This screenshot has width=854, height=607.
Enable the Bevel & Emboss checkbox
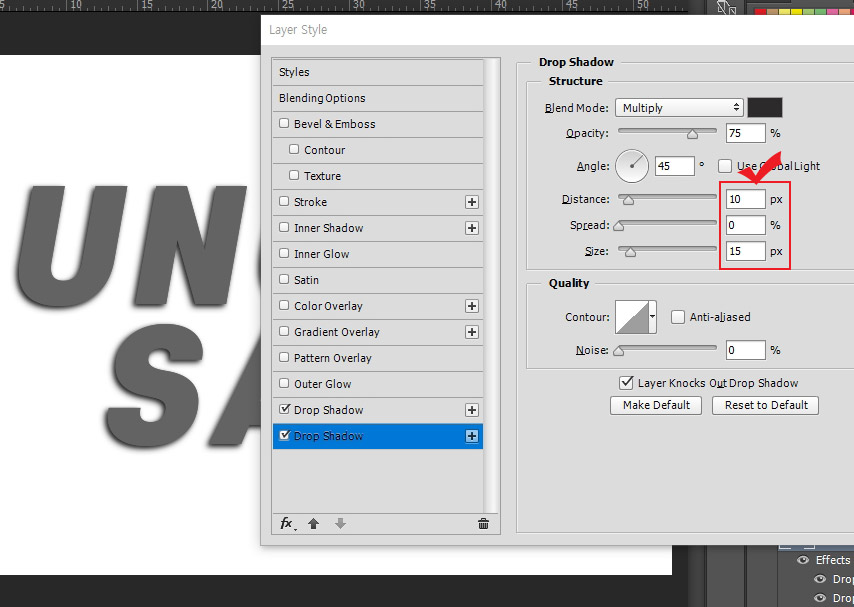pyautogui.click(x=284, y=123)
